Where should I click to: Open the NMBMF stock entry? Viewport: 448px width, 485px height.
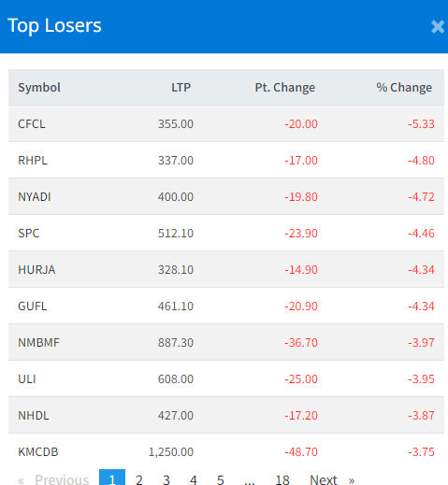click(x=38, y=343)
